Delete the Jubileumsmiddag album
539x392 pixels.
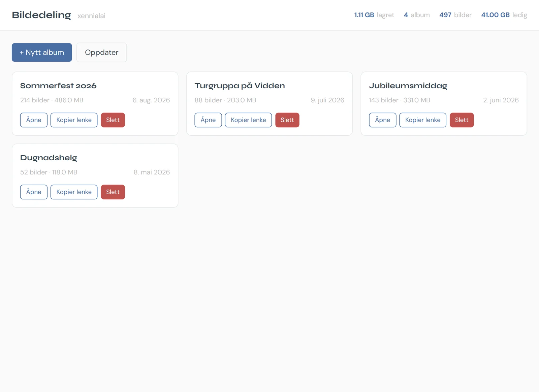click(x=462, y=120)
